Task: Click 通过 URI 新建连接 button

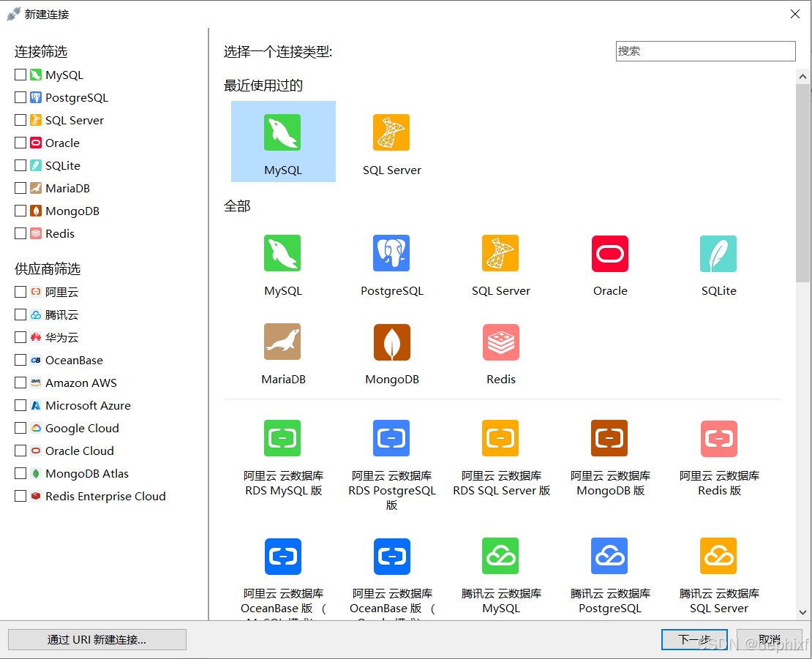Action: pyautogui.click(x=97, y=640)
